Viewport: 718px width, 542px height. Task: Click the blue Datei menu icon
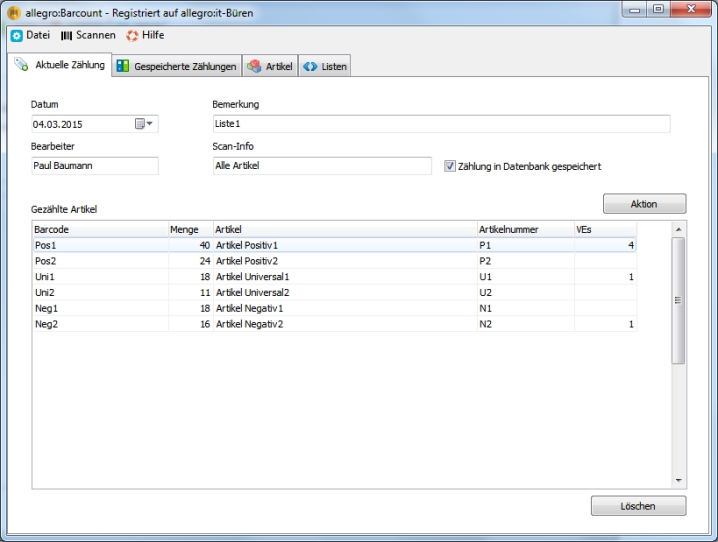(x=16, y=35)
